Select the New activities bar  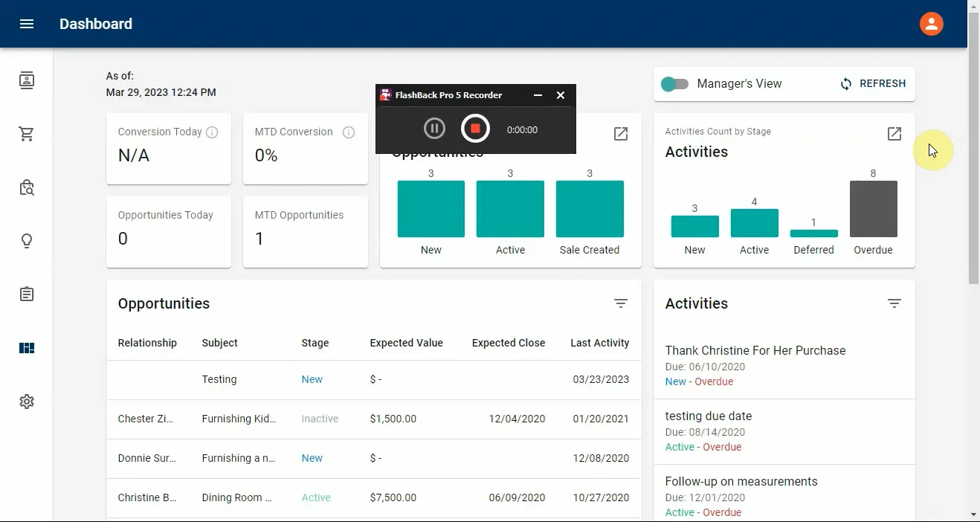[695, 226]
